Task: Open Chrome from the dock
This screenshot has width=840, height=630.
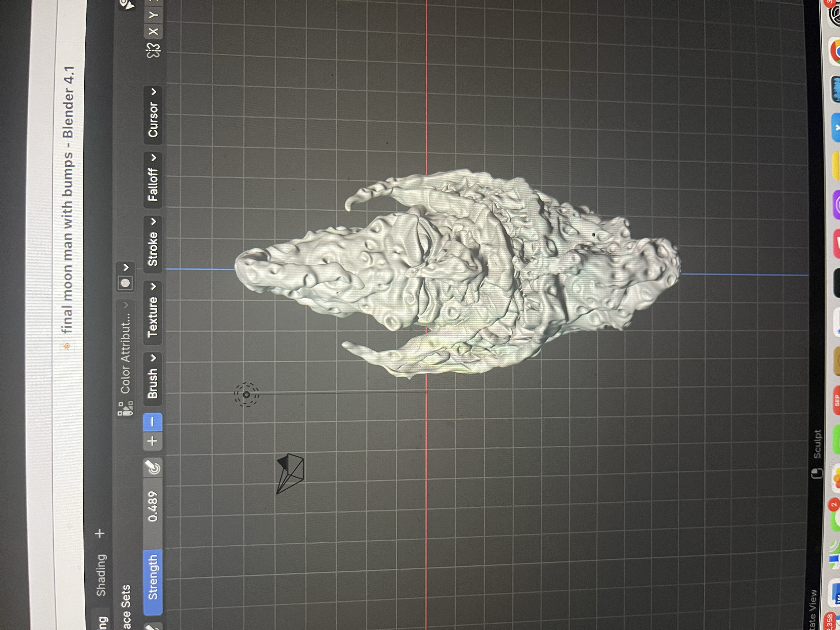Action: 835,52
